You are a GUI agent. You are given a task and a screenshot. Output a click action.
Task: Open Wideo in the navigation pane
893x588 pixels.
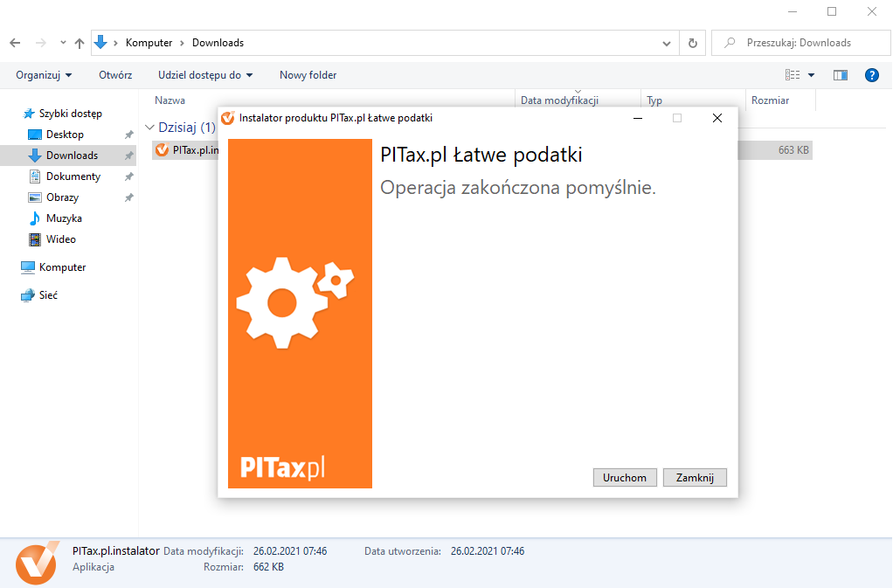coord(60,239)
